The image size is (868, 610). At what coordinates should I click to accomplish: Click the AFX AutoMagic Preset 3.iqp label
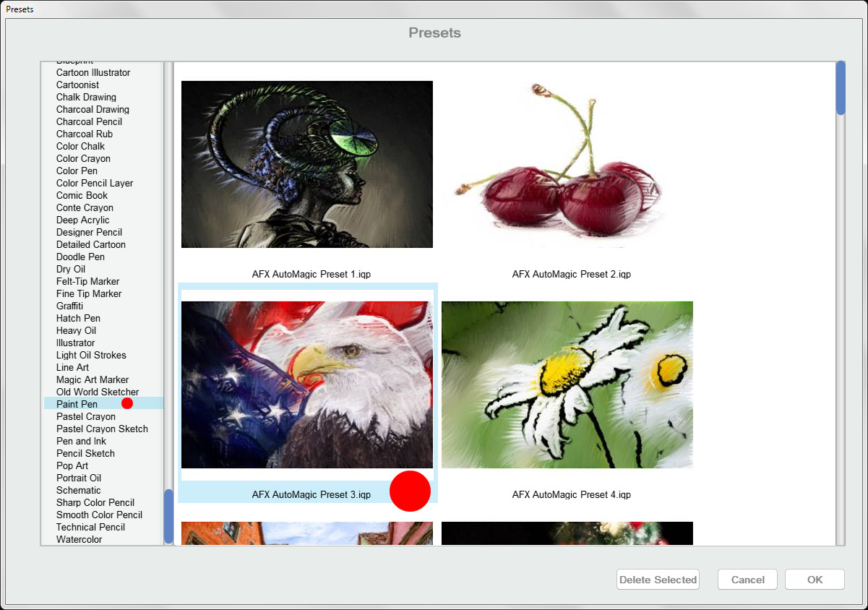[x=311, y=495]
